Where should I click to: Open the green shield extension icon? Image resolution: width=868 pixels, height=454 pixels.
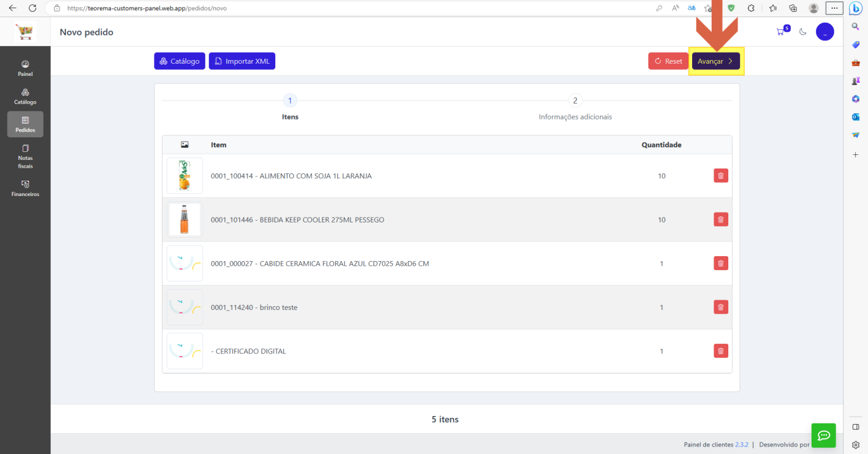point(731,8)
